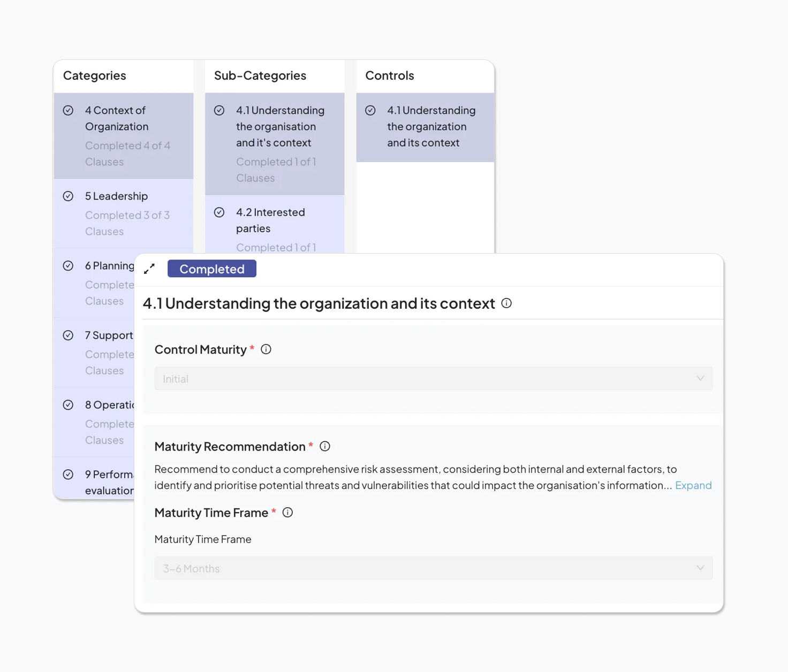Open the Control Maturity dropdown showing Initial

(433, 378)
